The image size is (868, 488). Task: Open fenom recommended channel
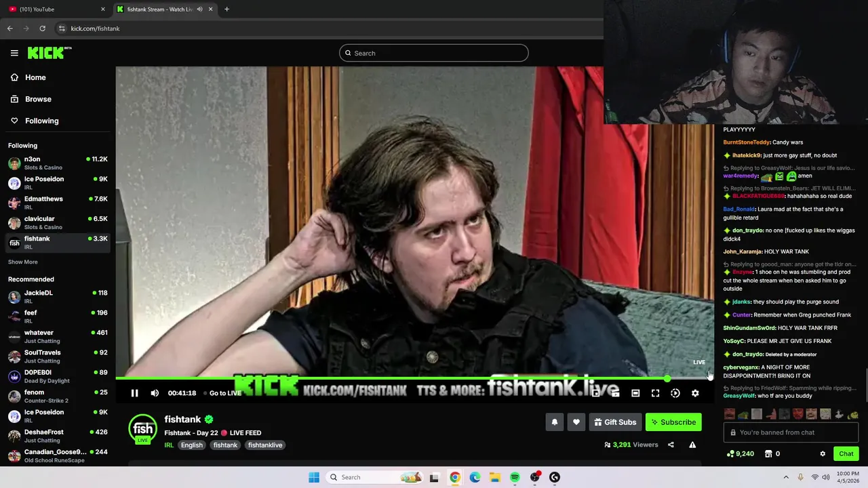[x=58, y=396]
